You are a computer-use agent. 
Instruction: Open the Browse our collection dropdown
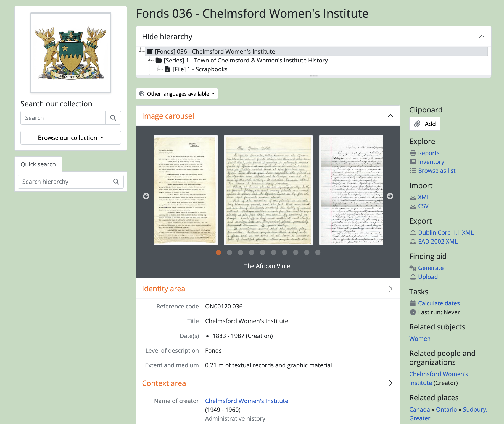point(71,138)
